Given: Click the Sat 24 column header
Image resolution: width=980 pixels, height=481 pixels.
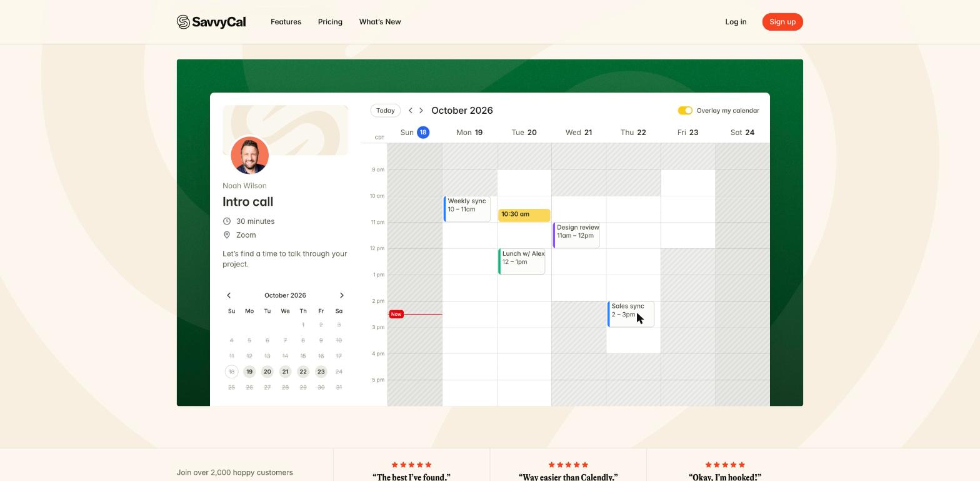Looking at the screenshot, I should click(742, 133).
